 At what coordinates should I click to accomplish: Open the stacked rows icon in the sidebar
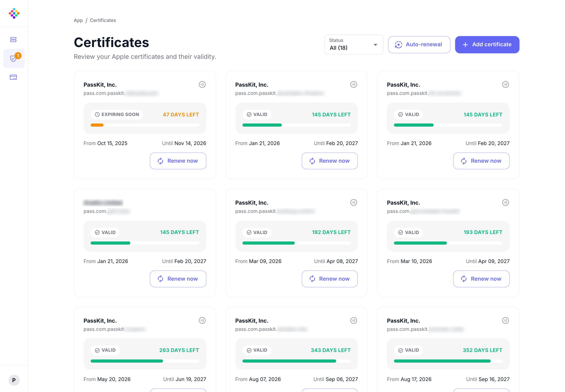13,40
